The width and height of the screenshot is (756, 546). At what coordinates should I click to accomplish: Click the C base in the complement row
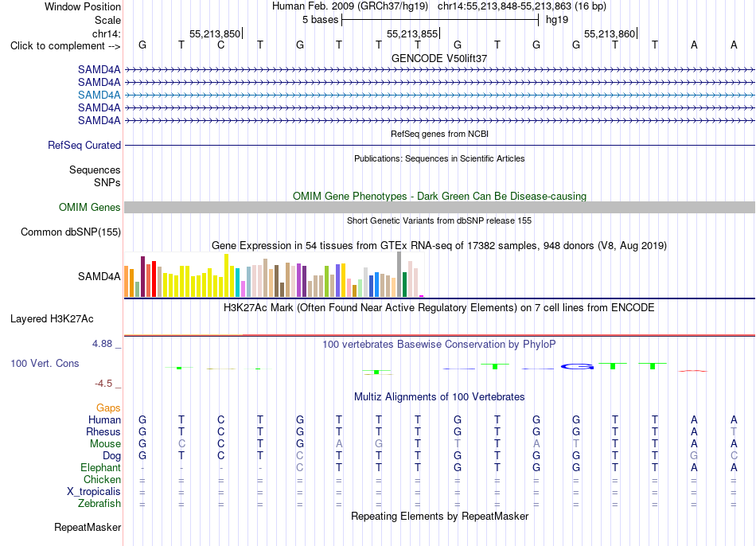220,45
